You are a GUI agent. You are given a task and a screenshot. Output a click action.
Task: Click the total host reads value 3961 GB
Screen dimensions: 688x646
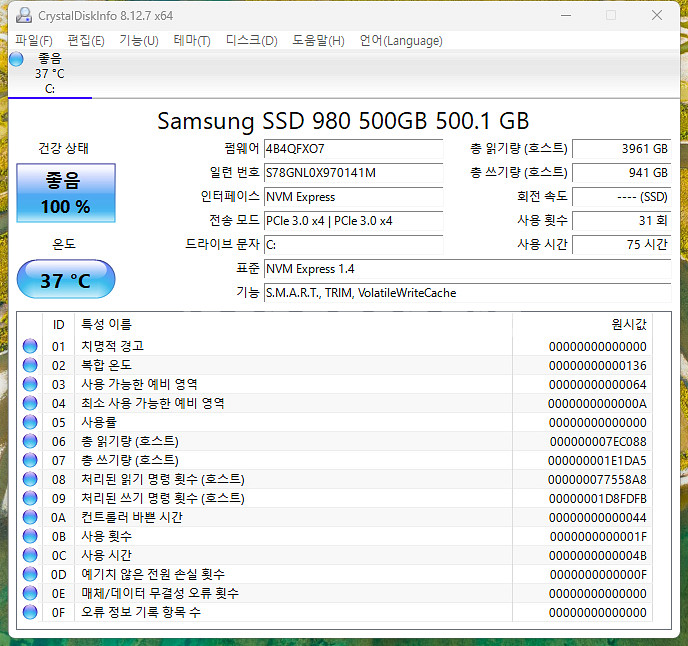(622, 149)
